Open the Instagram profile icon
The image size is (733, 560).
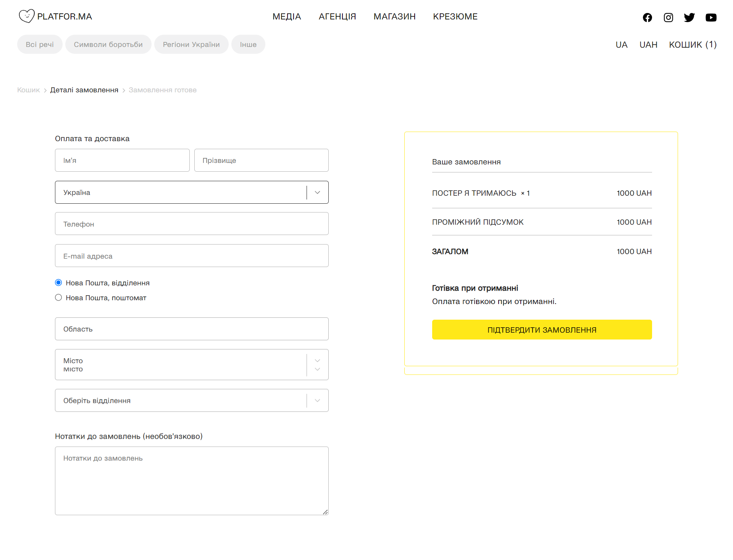click(668, 18)
